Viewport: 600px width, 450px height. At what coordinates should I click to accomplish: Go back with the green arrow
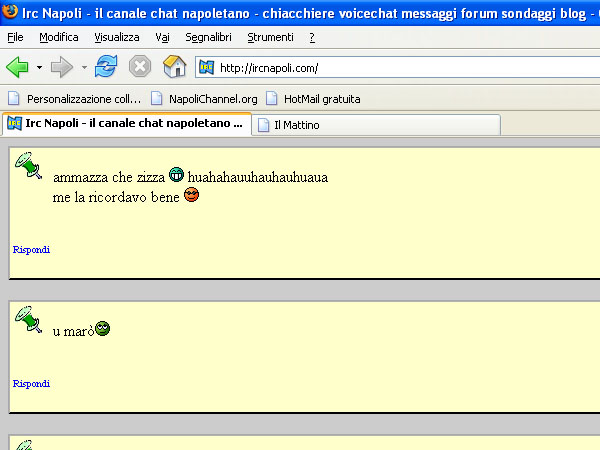tap(17, 67)
